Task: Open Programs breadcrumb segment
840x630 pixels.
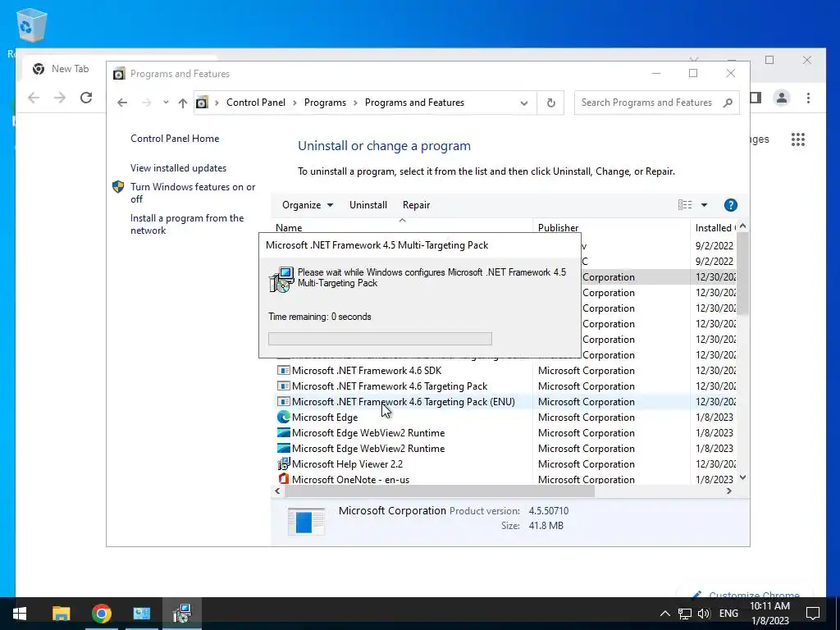Action: [325, 103]
